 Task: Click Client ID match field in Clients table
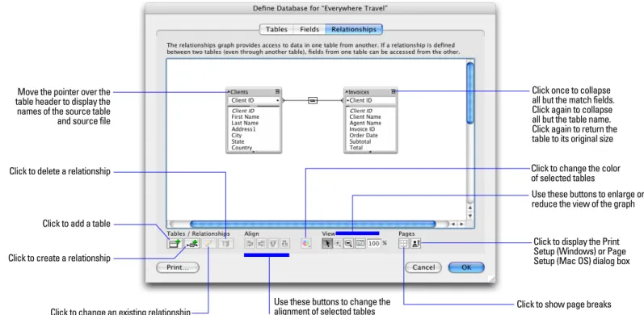[x=254, y=100]
